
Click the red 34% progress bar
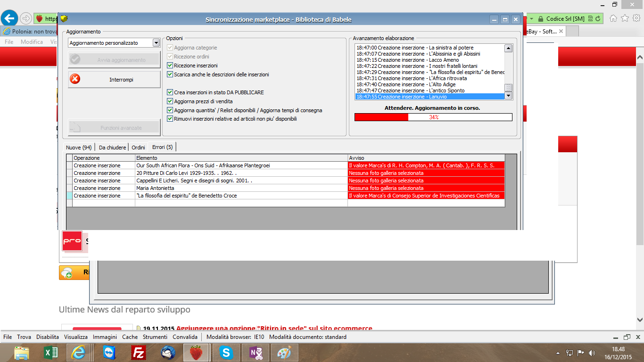433,117
